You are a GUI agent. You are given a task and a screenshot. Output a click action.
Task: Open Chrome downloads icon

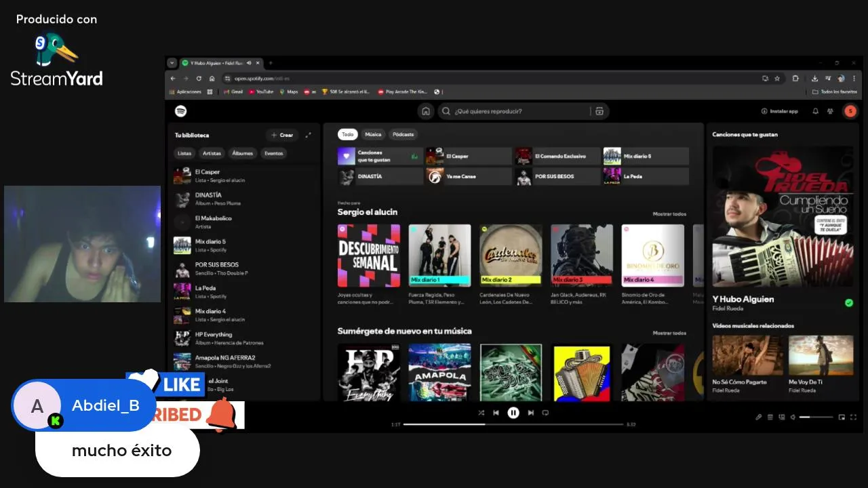pyautogui.click(x=815, y=78)
